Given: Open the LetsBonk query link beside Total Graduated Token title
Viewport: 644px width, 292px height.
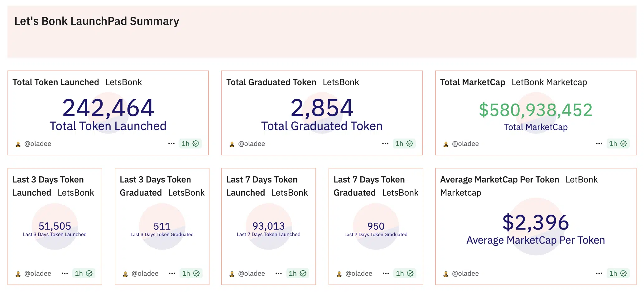Looking at the screenshot, I should pos(340,82).
